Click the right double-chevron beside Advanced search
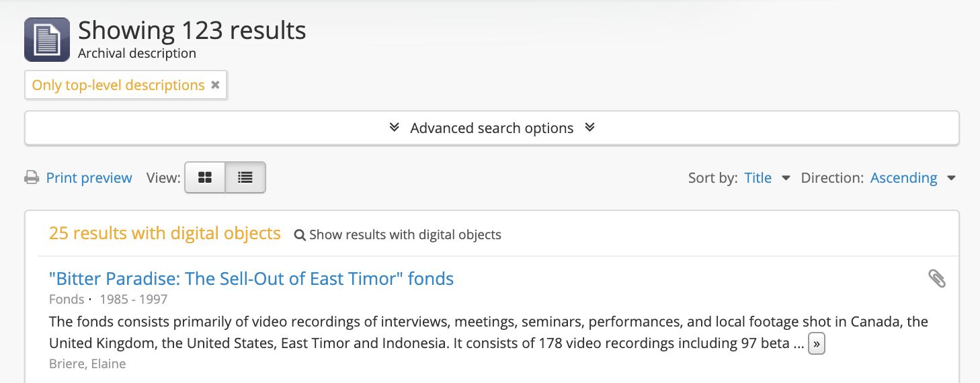 (x=589, y=128)
